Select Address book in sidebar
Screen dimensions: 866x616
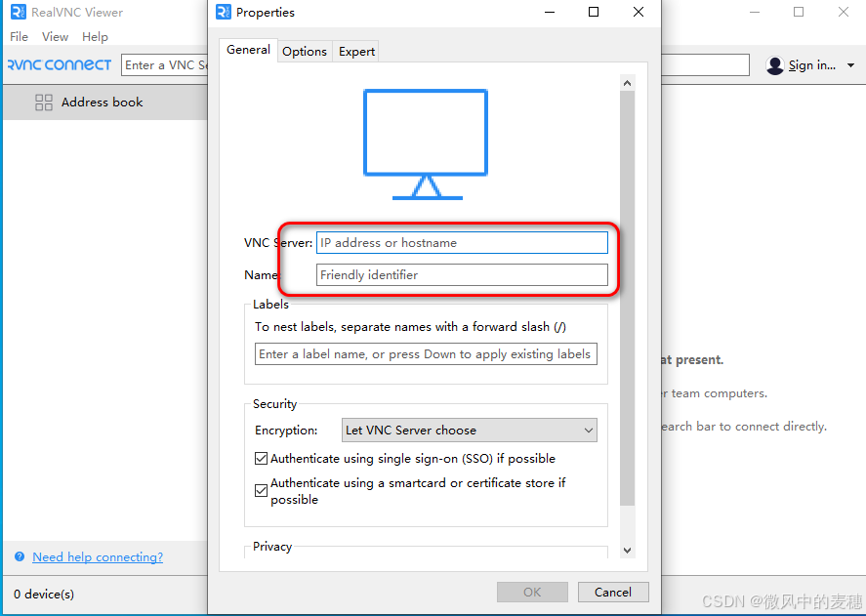pos(104,103)
